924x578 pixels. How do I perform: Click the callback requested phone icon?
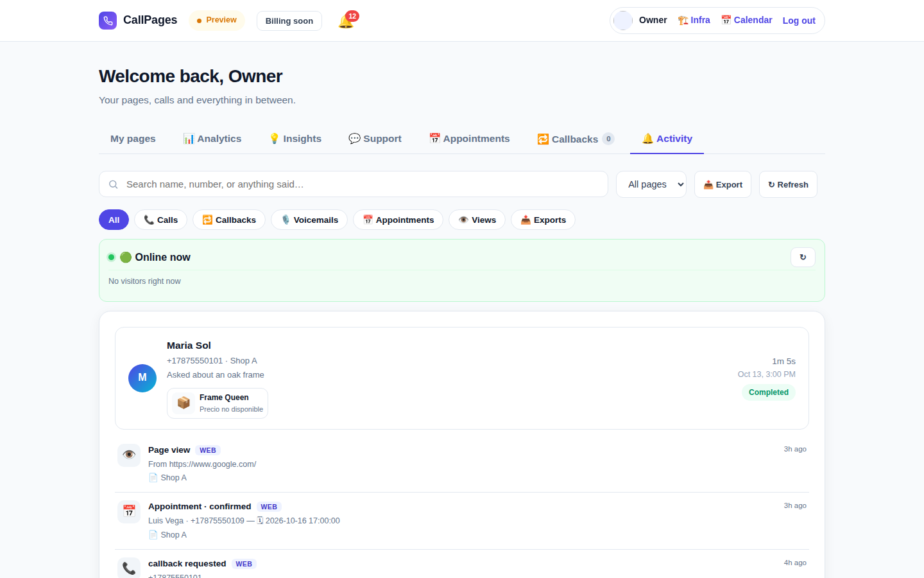coord(129,568)
